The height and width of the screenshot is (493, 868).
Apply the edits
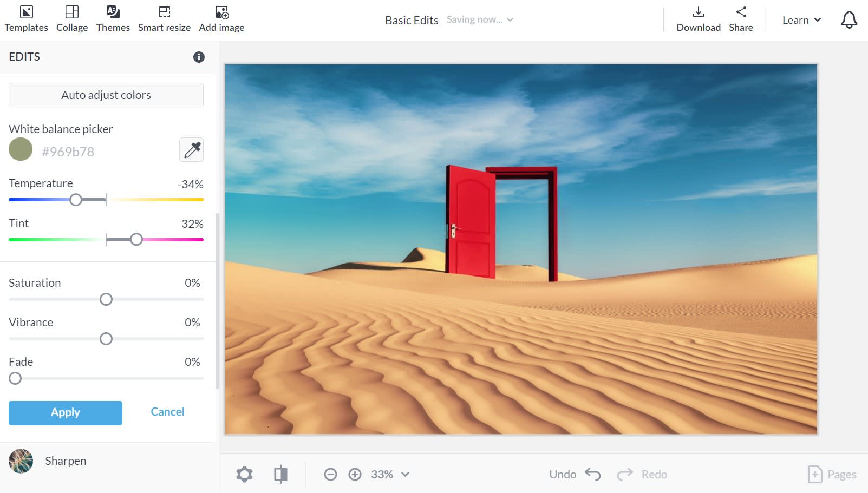pyautogui.click(x=66, y=413)
